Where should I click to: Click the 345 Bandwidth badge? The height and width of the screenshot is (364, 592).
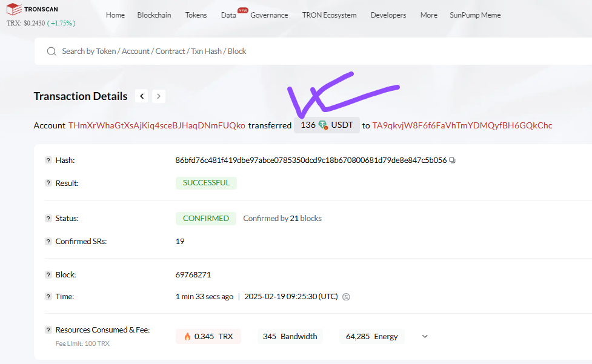coord(290,337)
